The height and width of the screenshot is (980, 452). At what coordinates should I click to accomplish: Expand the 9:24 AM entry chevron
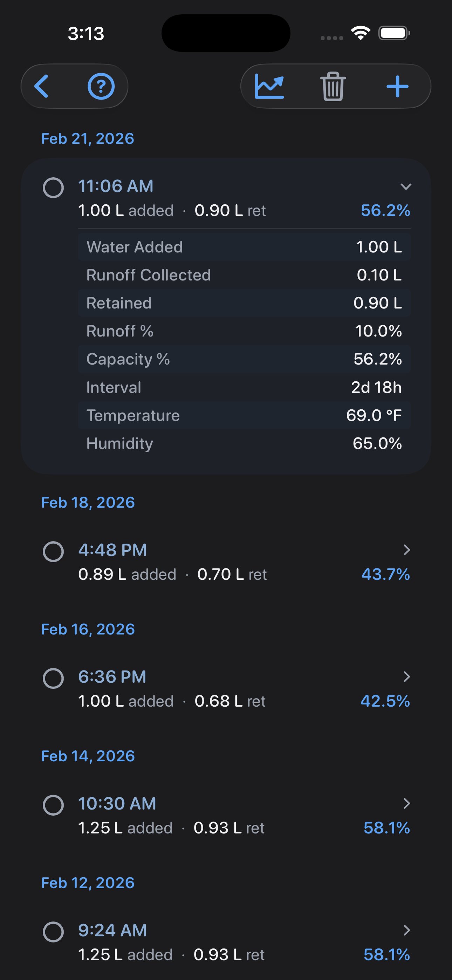(406, 930)
